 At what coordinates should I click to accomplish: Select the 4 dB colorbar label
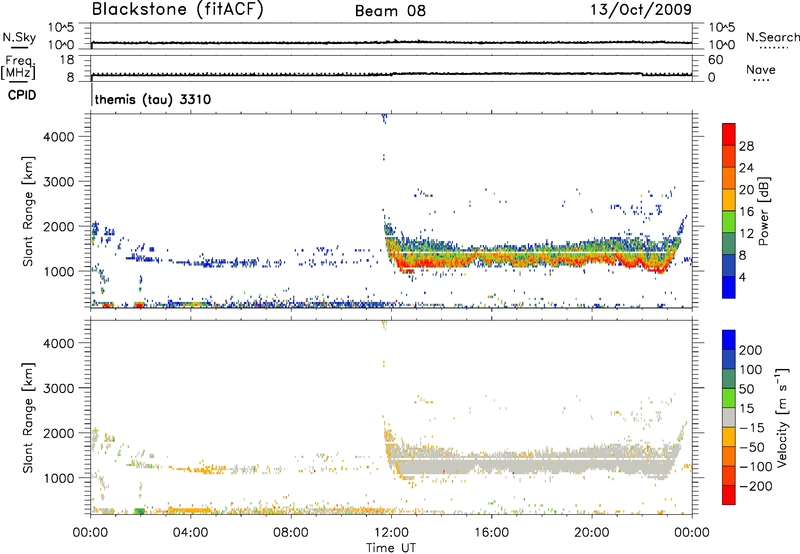point(743,277)
